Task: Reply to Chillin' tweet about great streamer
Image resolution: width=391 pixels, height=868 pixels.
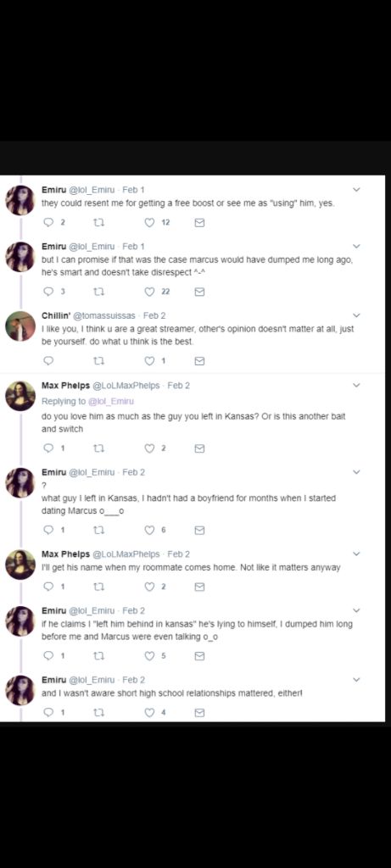Action: tap(48, 361)
